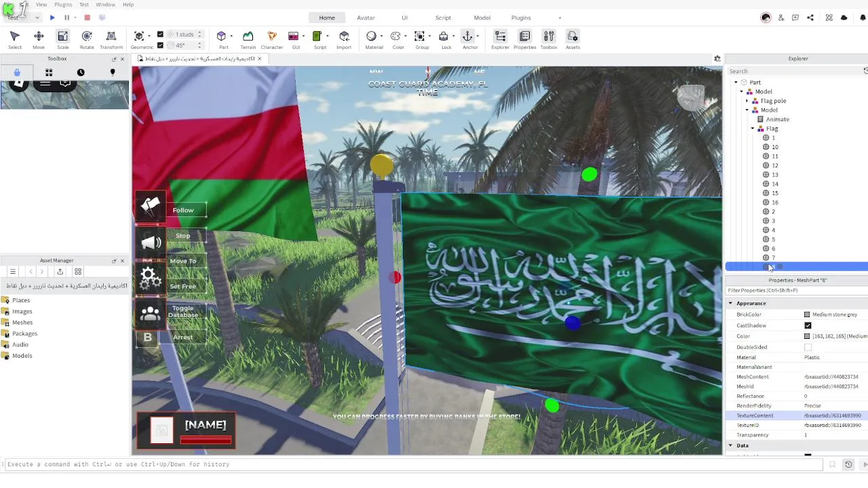Screen dimensions: 868x488
Task: Click the Lock tool icon
Action: pos(443,36)
